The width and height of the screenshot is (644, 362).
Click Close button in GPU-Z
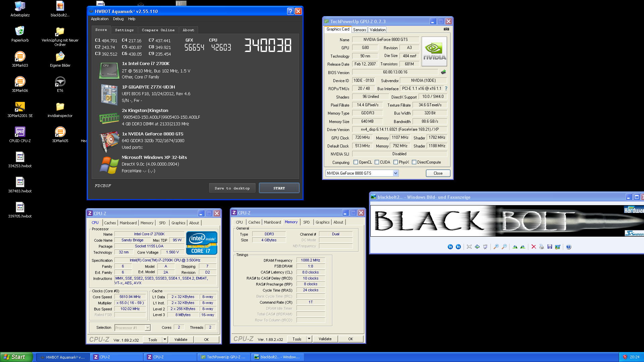click(x=438, y=173)
